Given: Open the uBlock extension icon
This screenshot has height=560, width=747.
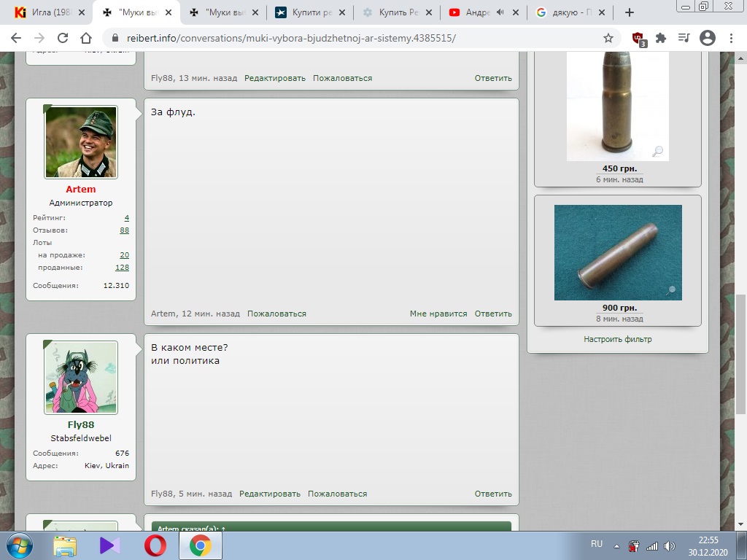Looking at the screenshot, I should [x=638, y=38].
